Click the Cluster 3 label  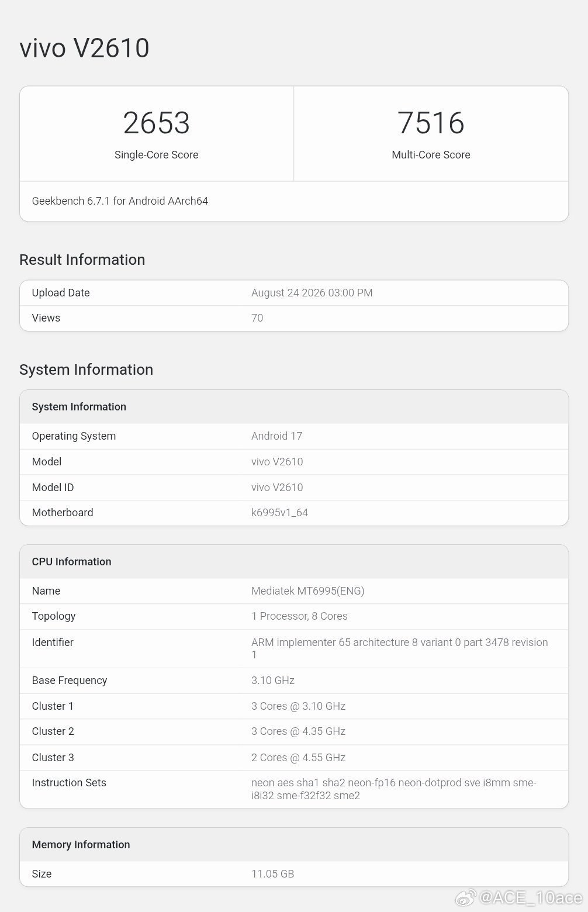click(x=53, y=758)
